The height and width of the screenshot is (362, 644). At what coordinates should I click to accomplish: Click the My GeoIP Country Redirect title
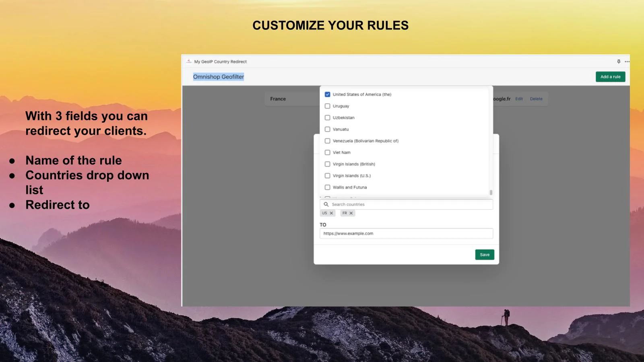click(x=220, y=62)
